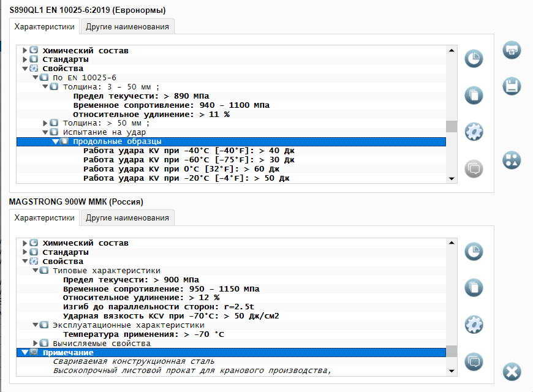The height and width of the screenshot is (392, 533).
Task: Collapse Испытание на удар node
Action: [x=45, y=132]
